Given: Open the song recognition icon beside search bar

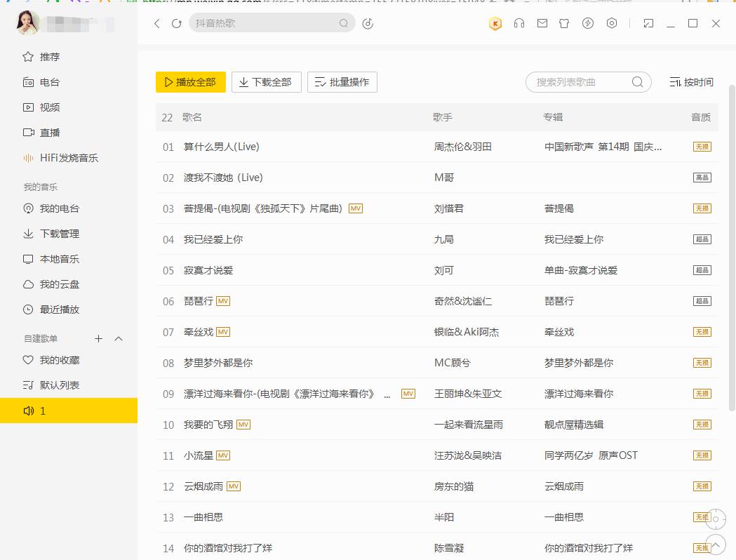Looking at the screenshot, I should pos(368,23).
